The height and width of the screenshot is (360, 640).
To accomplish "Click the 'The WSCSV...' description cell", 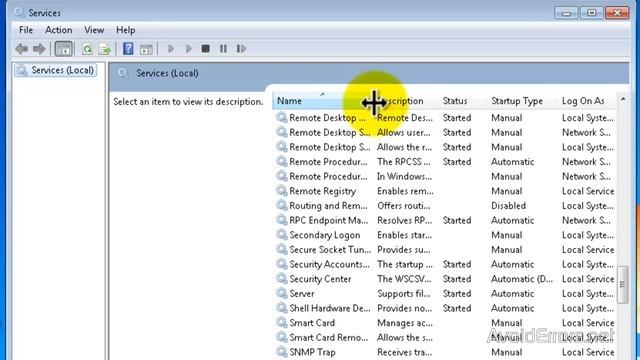I will tap(404, 279).
